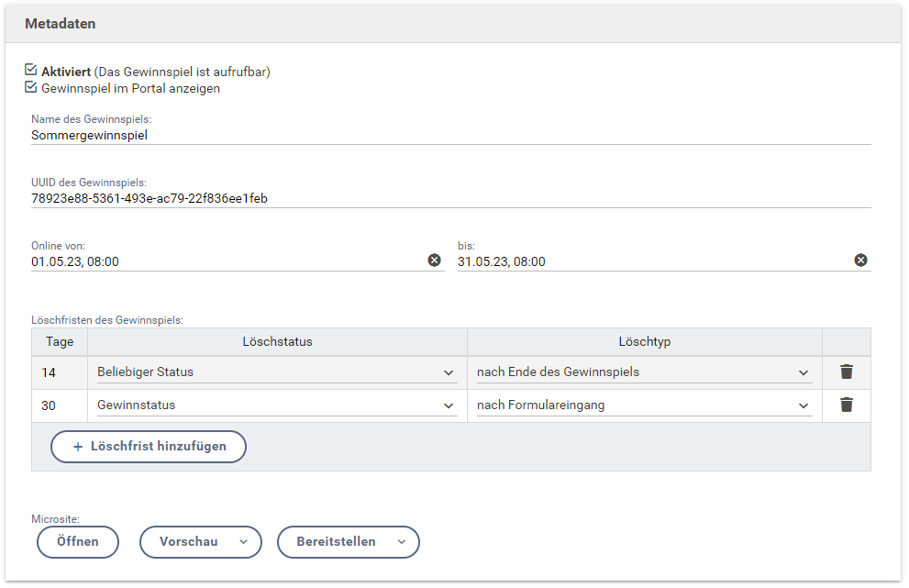Click the Vorschau dropdown button
Viewport: 909px width, 588px height.
click(200, 542)
